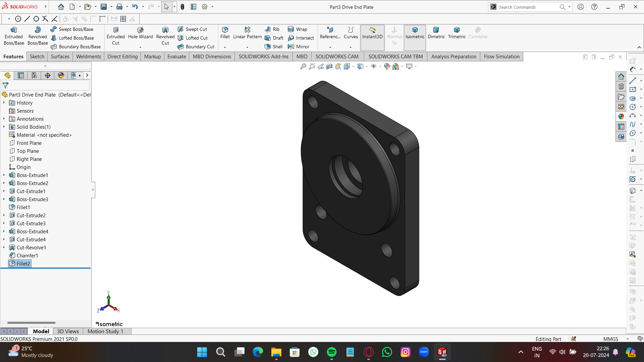This screenshot has height=362, width=644.
Task: Click the Mirror feature tool
Action: tap(299, 47)
